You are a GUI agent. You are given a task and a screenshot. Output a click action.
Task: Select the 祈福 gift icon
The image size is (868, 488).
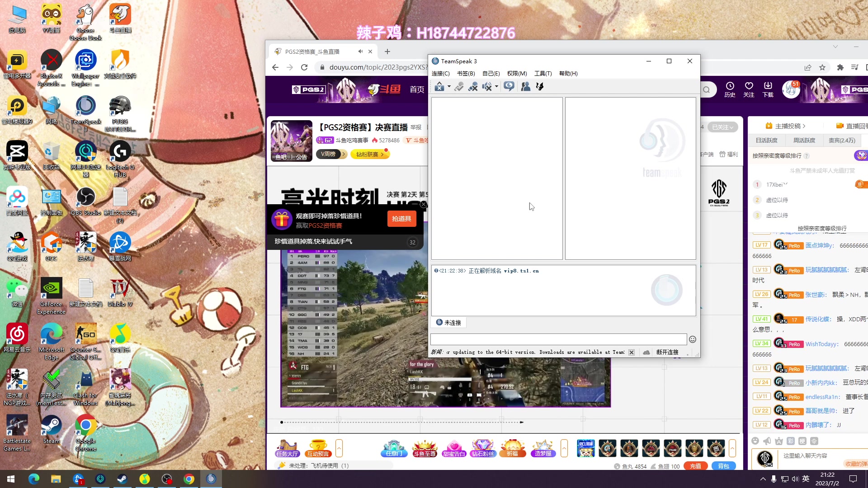point(512,448)
